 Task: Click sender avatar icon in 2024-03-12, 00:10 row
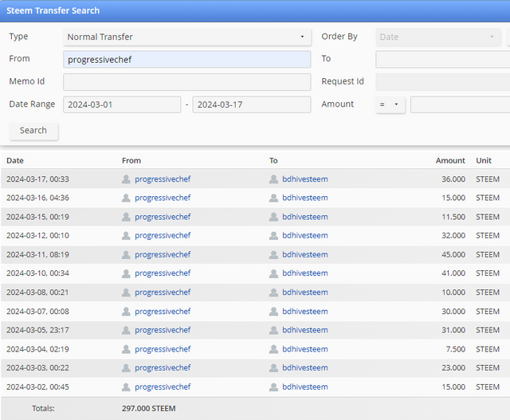pos(126,236)
